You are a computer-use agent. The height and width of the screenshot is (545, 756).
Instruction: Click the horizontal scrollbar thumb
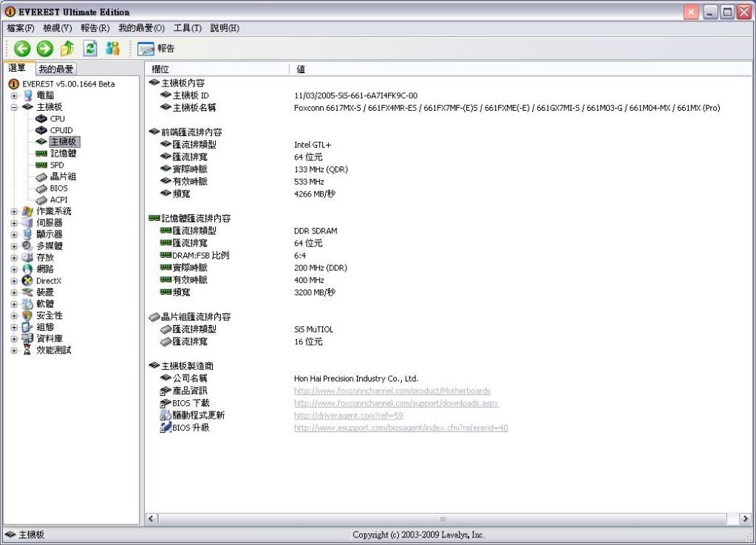coord(443,518)
